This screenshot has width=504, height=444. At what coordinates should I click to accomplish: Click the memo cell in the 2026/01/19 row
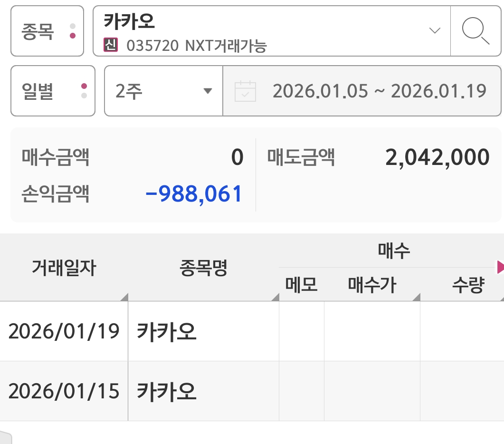point(301,331)
